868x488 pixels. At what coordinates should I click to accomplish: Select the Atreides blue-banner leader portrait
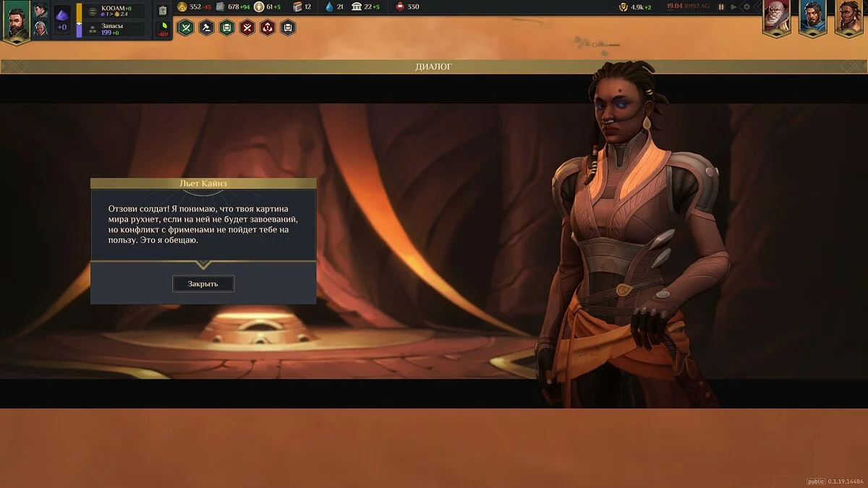[812, 17]
